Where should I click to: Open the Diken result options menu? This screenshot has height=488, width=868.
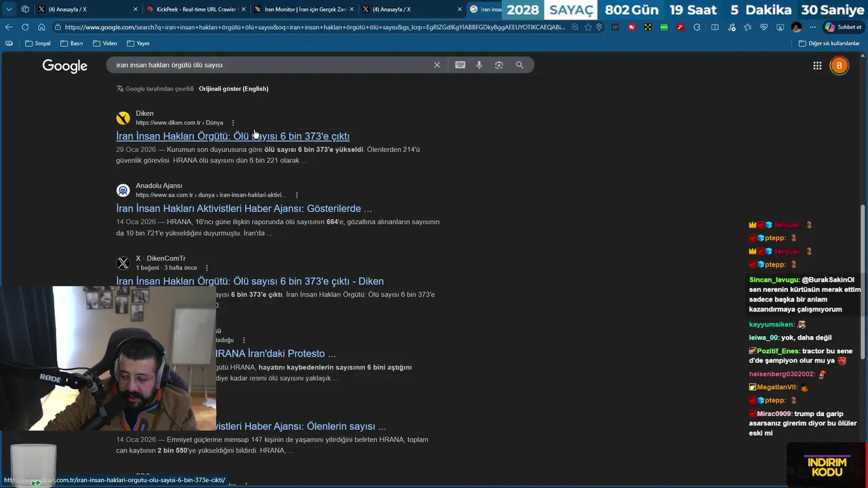233,123
